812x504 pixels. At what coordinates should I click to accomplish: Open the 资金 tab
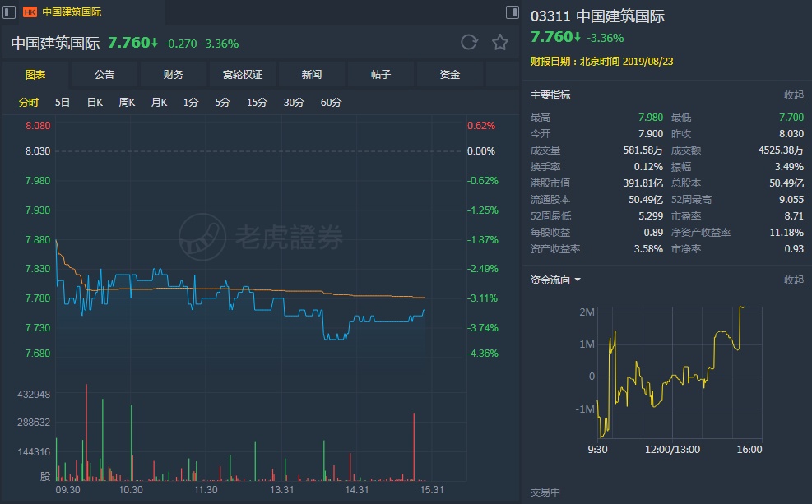(x=450, y=75)
